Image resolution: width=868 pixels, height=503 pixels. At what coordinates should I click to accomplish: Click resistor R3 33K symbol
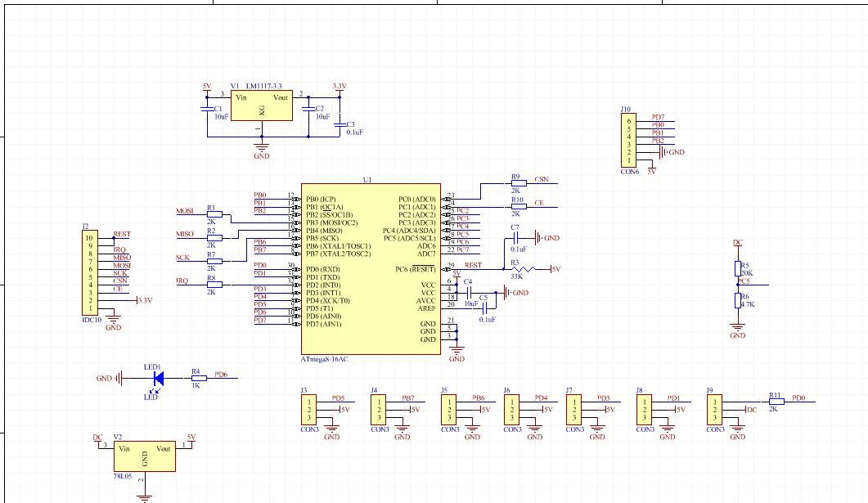coord(523,269)
